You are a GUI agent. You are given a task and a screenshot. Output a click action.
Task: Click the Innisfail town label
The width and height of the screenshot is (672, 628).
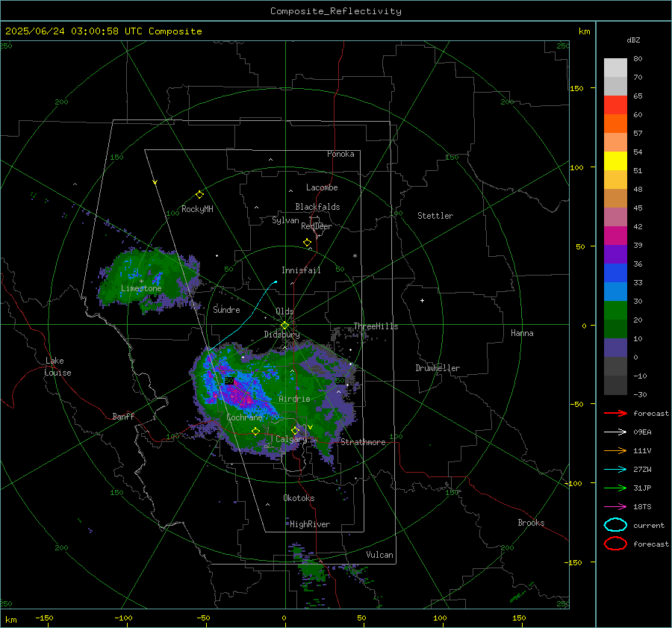pyautogui.click(x=301, y=270)
